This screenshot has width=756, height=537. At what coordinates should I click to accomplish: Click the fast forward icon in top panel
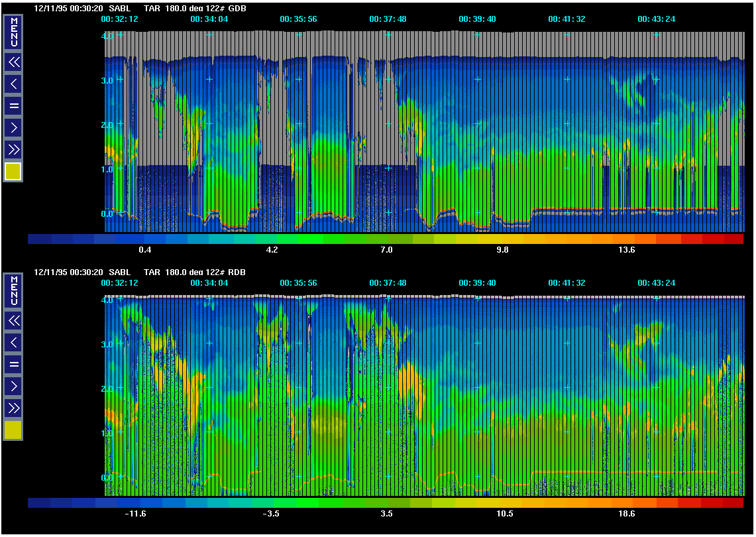(14, 149)
